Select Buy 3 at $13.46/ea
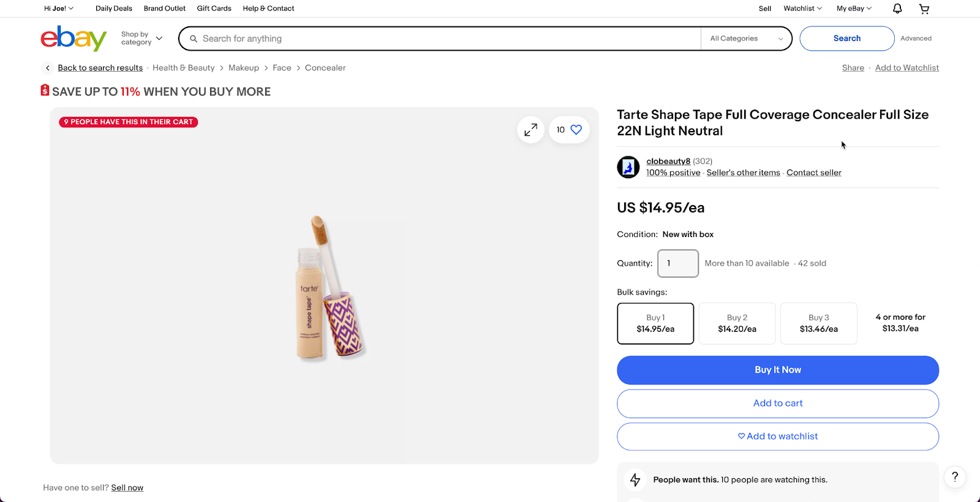980x502 pixels. click(x=818, y=323)
